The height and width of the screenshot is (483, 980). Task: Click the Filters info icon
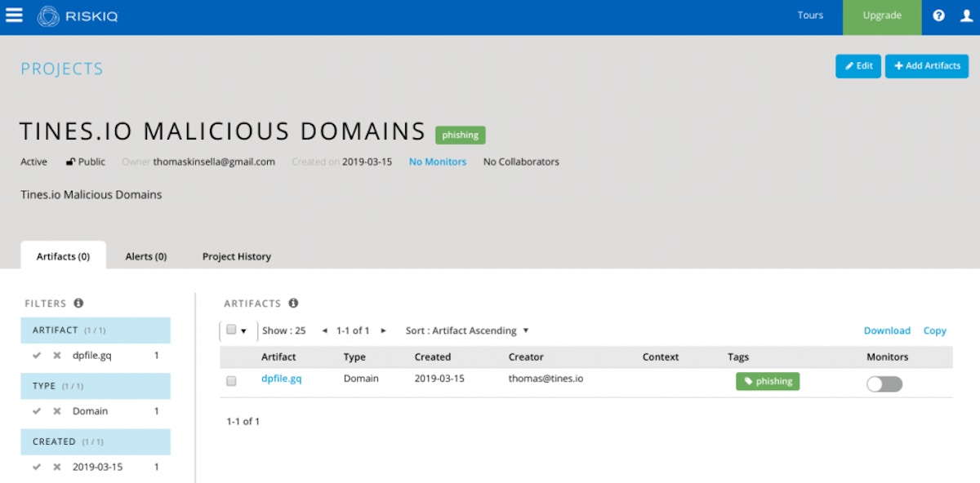78,303
